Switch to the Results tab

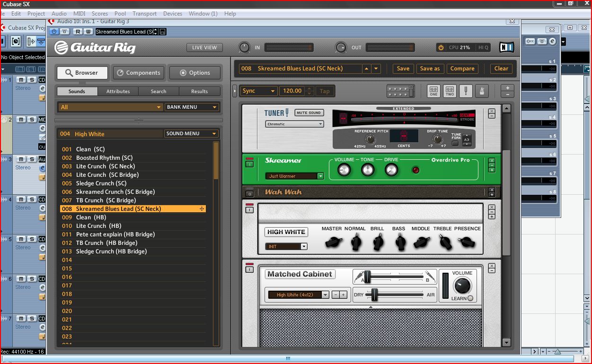pyautogui.click(x=199, y=91)
